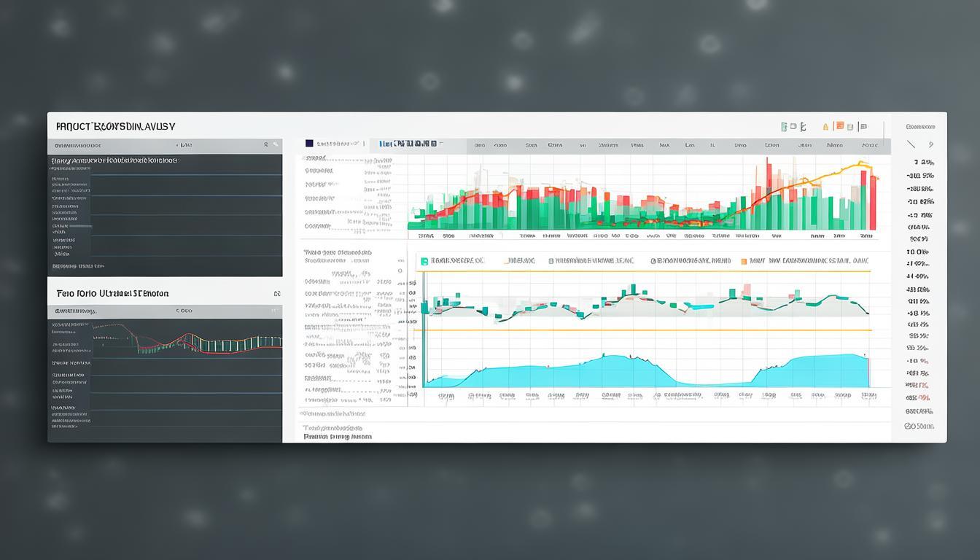Click the right sidebar header label

(919, 126)
